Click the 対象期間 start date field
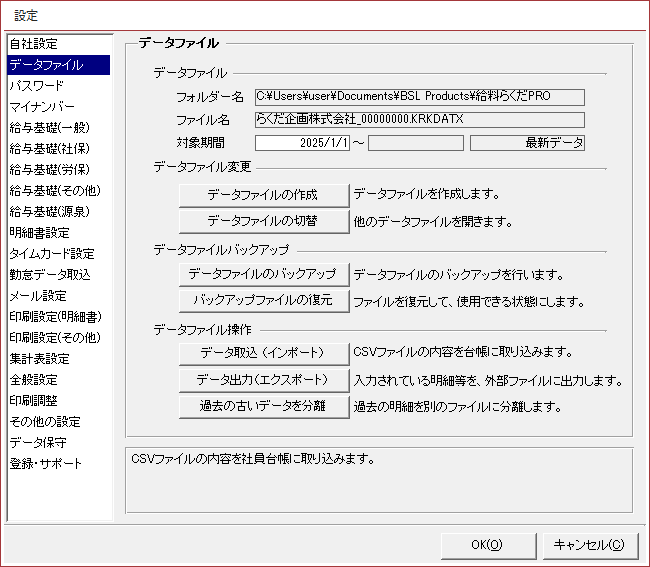650x567 pixels. (x=302, y=143)
